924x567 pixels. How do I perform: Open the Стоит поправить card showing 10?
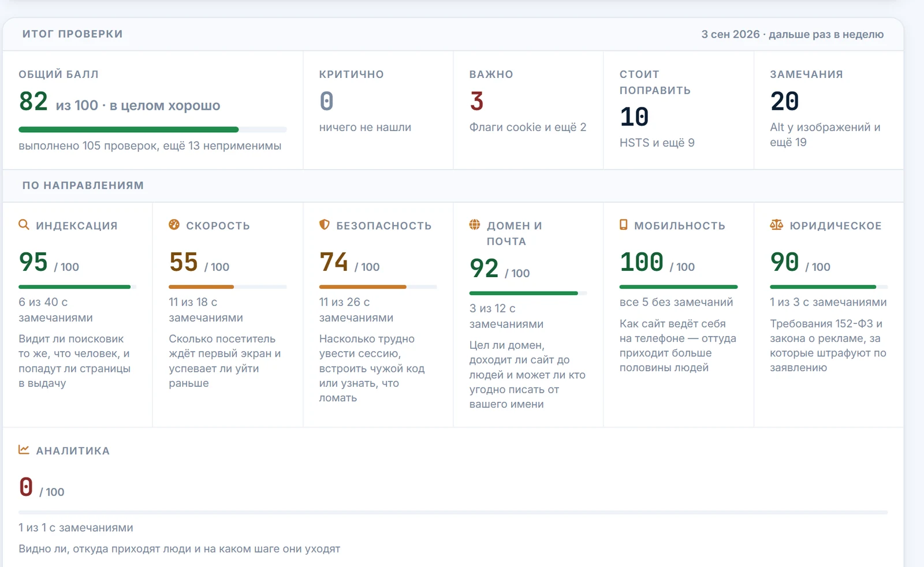coord(679,110)
